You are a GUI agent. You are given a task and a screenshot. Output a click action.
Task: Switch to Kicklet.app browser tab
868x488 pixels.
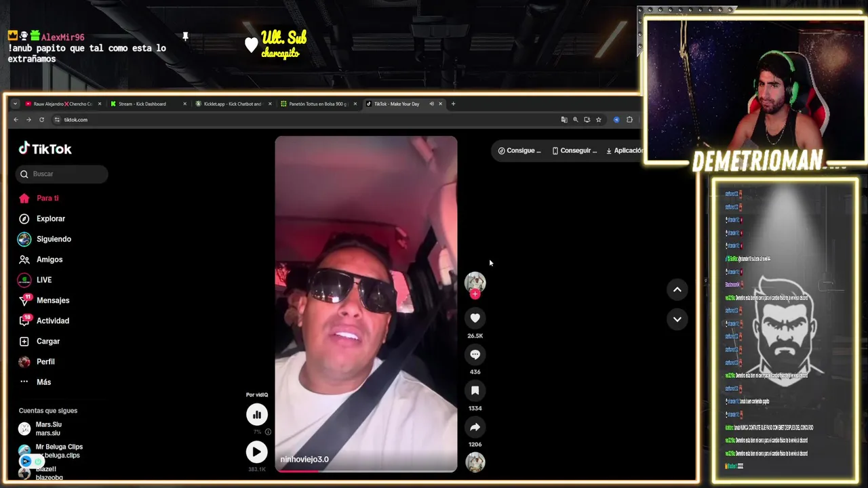point(233,104)
